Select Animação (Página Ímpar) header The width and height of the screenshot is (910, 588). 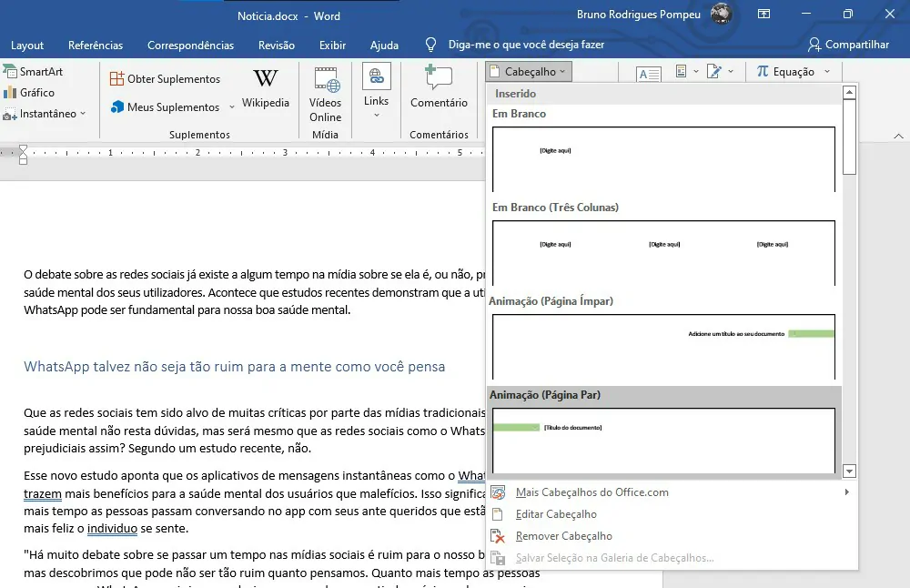tap(663, 347)
